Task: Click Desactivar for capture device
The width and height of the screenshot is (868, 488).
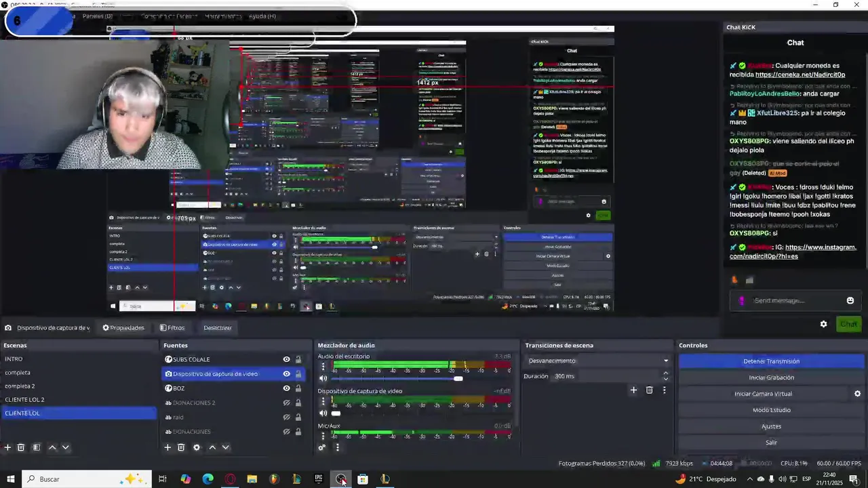Action: (x=218, y=328)
